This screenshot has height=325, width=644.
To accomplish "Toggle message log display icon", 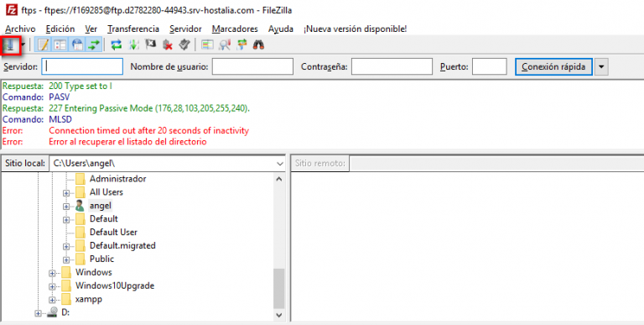I will (x=42, y=45).
